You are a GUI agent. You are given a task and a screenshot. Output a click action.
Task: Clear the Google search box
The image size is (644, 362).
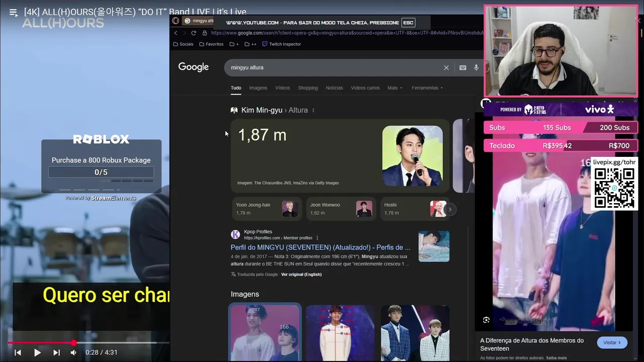tap(446, 67)
